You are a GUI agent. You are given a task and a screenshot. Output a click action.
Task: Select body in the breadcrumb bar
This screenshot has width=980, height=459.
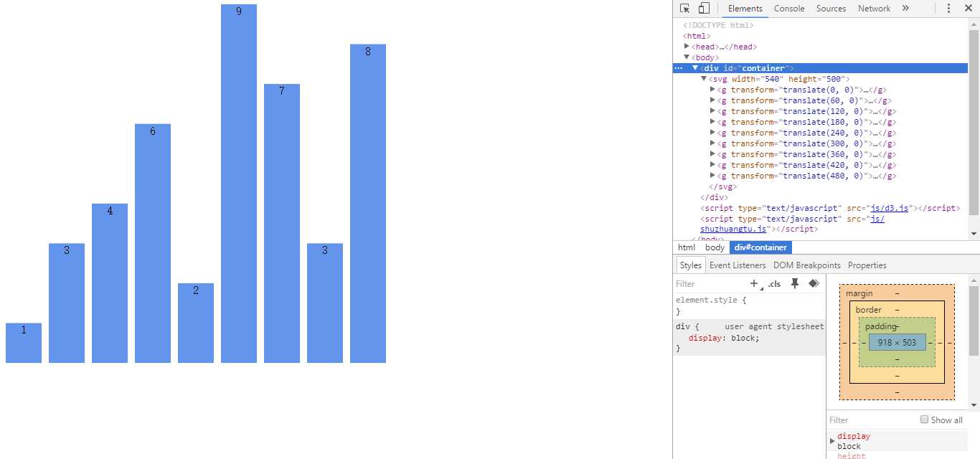coord(715,247)
